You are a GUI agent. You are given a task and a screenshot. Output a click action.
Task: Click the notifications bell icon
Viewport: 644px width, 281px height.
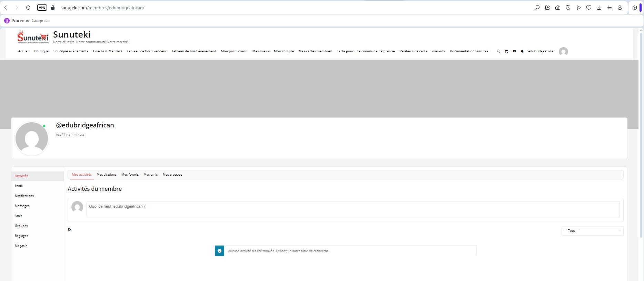pos(522,51)
